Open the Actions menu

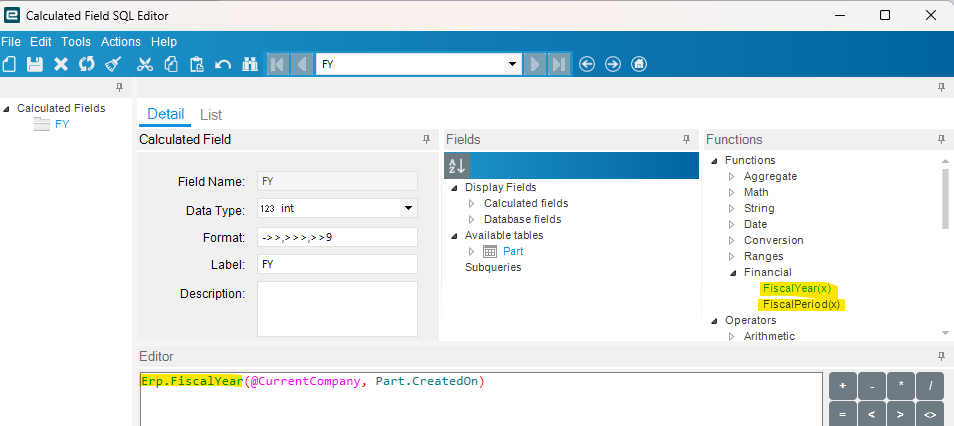120,41
